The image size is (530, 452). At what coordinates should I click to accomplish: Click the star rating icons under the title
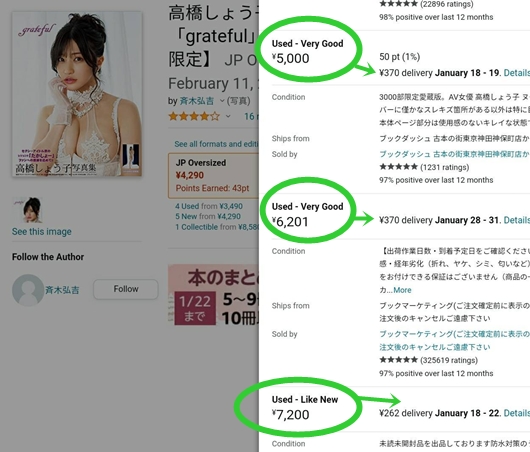[194, 117]
